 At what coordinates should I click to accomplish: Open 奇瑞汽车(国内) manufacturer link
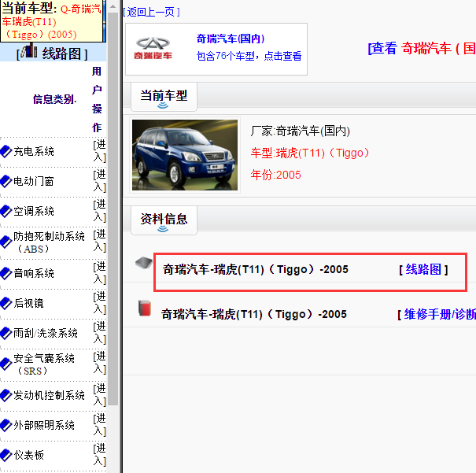[x=231, y=39]
